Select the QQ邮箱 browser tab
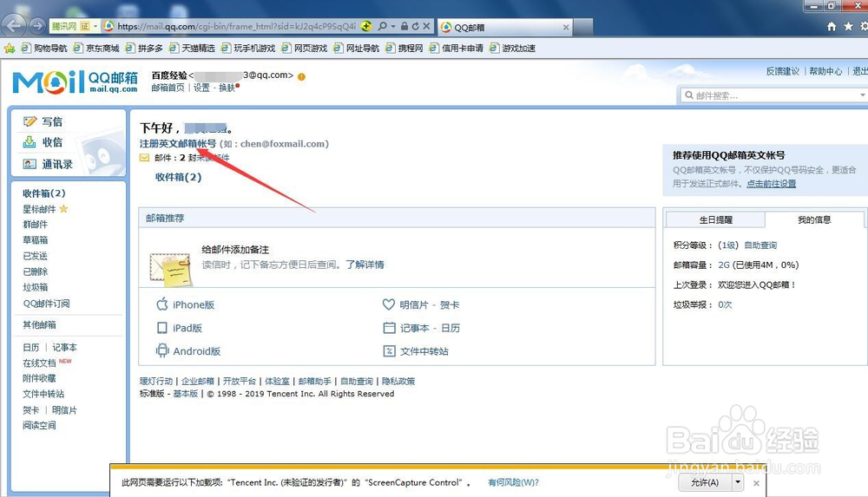The height and width of the screenshot is (497, 868). click(503, 27)
